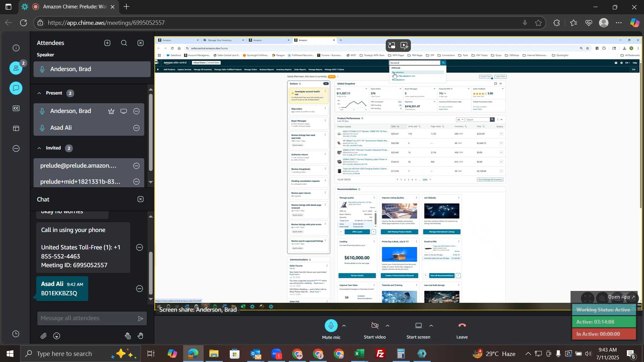The image size is (644, 362).
Task: Close the Chat panel
Action: coord(141,199)
